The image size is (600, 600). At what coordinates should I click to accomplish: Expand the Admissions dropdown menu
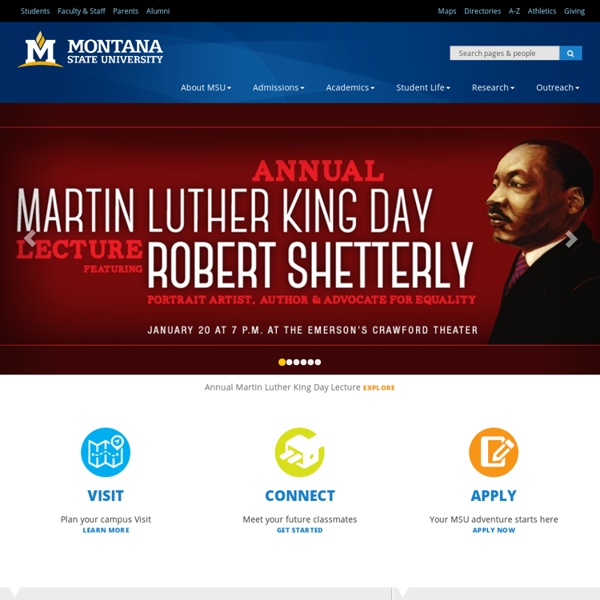click(x=278, y=88)
